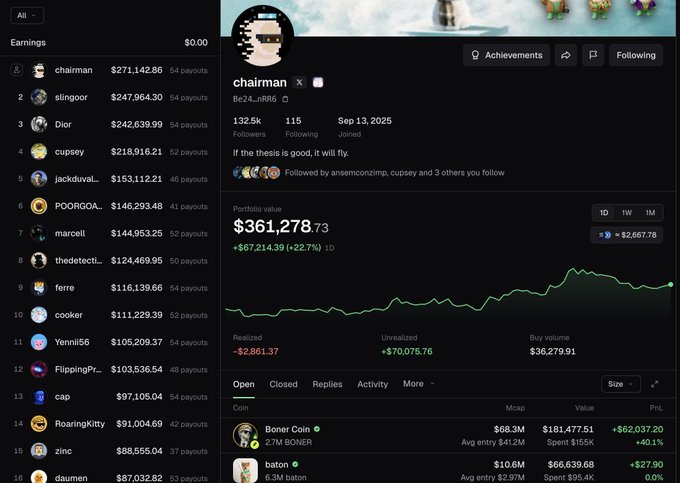Select Dior earnings $242,639.99
680x483 pixels.
point(137,124)
